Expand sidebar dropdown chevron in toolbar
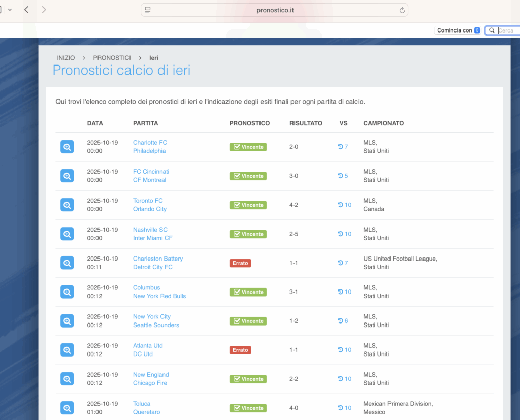 (x=10, y=10)
